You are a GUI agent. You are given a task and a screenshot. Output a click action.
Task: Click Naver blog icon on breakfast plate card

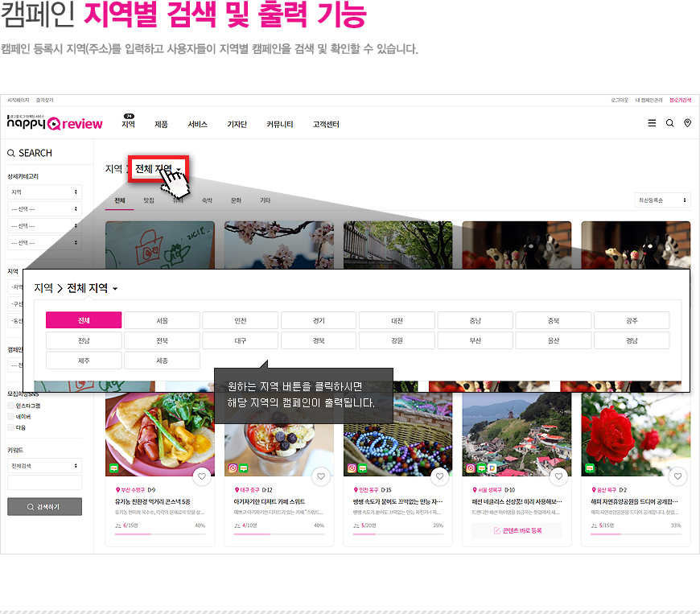(113, 468)
